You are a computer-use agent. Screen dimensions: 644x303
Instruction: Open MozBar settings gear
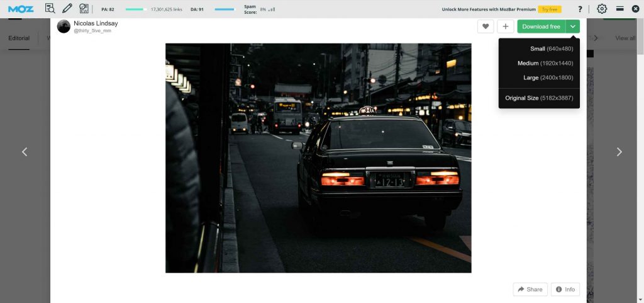[x=602, y=9]
